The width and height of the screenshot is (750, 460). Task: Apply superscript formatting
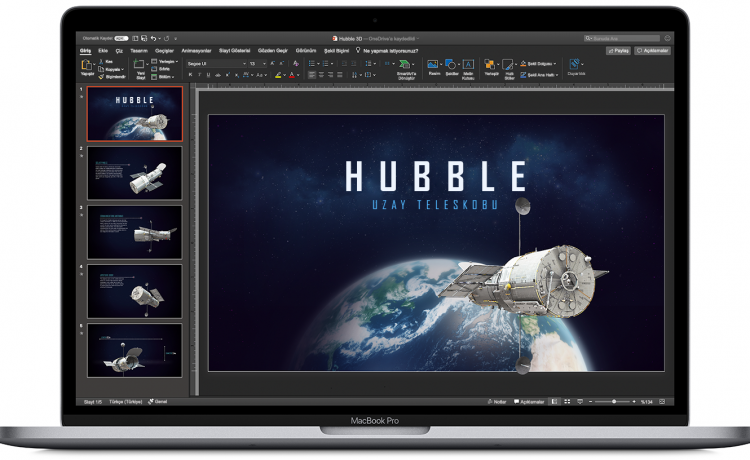tap(228, 75)
